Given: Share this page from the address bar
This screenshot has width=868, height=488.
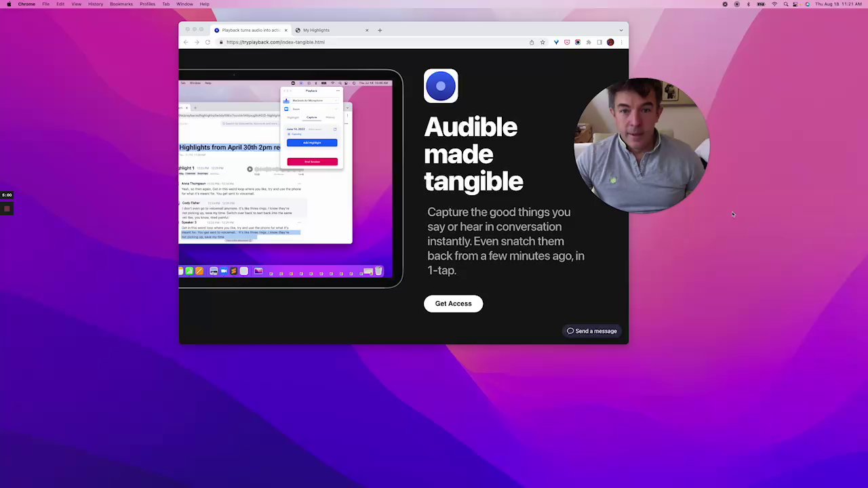Looking at the screenshot, I should click(x=532, y=42).
